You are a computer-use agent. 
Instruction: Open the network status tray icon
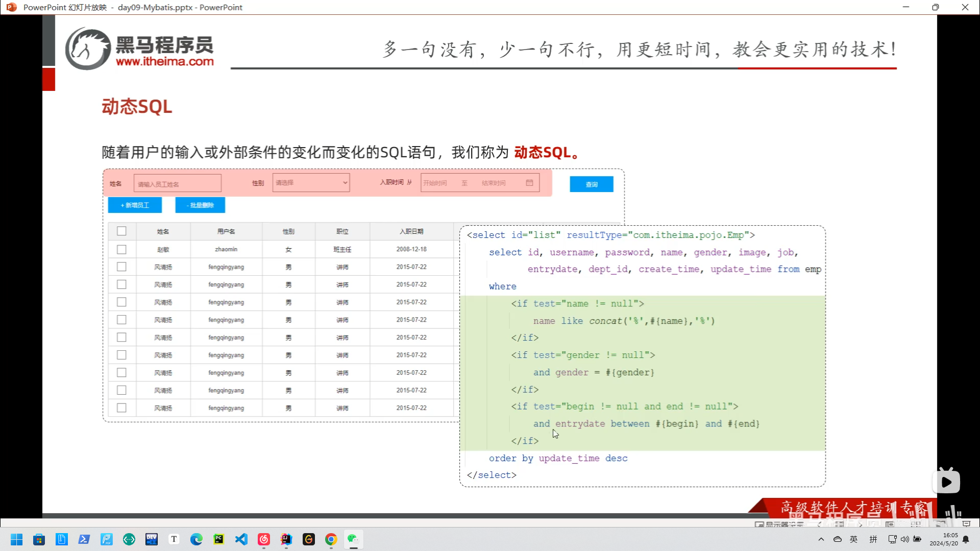(x=893, y=539)
